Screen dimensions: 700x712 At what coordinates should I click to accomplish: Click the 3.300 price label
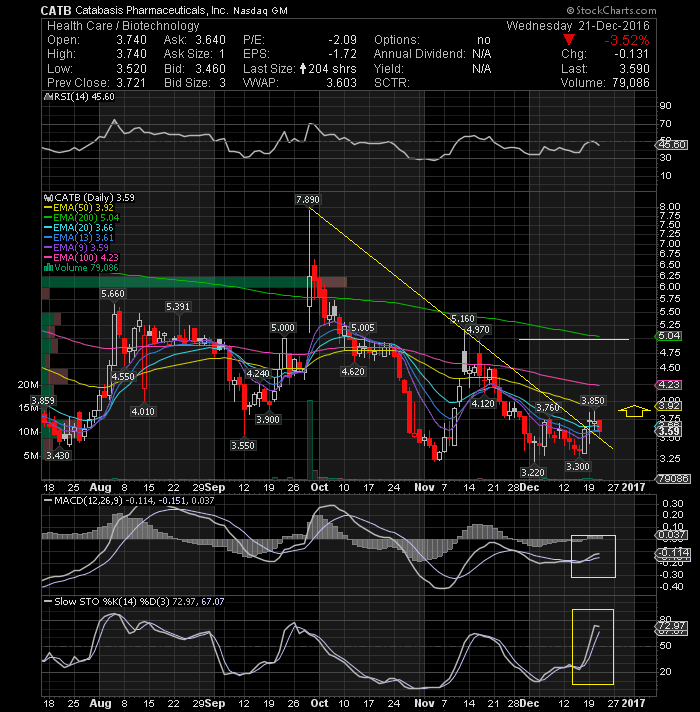pos(577,466)
